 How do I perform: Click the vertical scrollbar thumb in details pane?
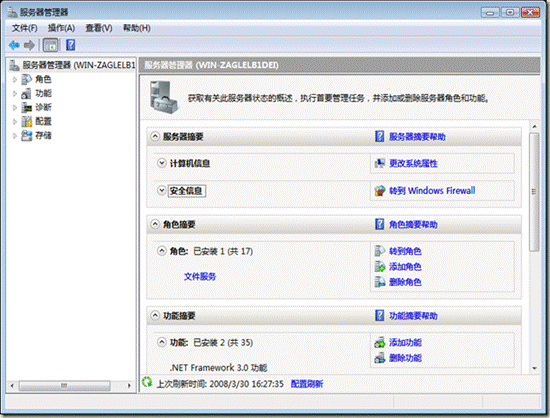click(x=534, y=192)
